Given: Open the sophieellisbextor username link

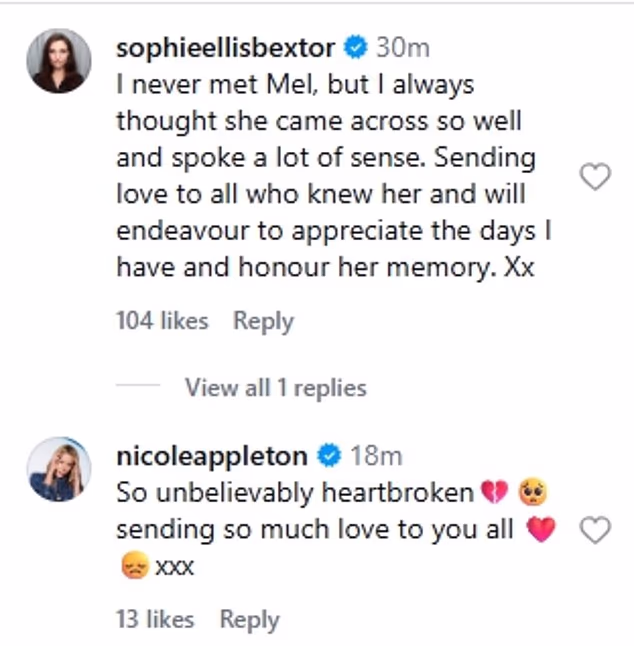Looking at the screenshot, I should [226, 47].
